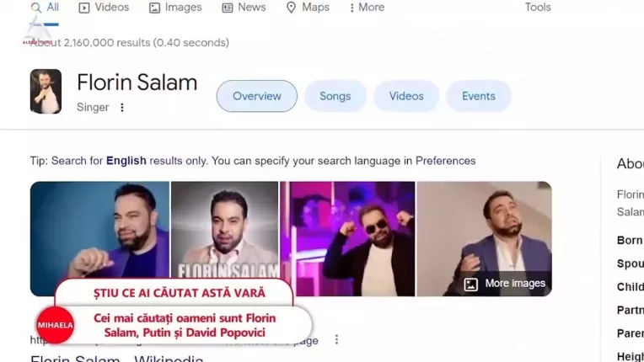Open the three-dot More menu
The height and width of the screenshot is (362, 644).
(x=368, y=8)
